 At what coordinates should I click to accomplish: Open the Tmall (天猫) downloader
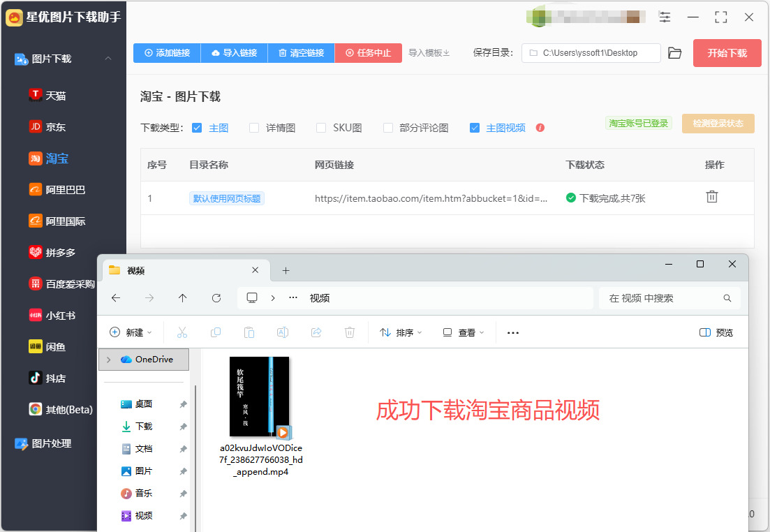[47, 95]
